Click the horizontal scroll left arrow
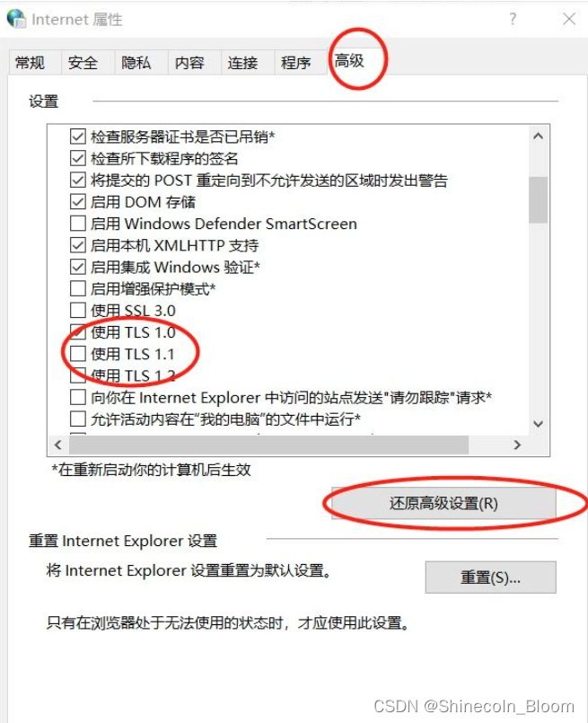This screenshot has width=588, height=723. 58,445
